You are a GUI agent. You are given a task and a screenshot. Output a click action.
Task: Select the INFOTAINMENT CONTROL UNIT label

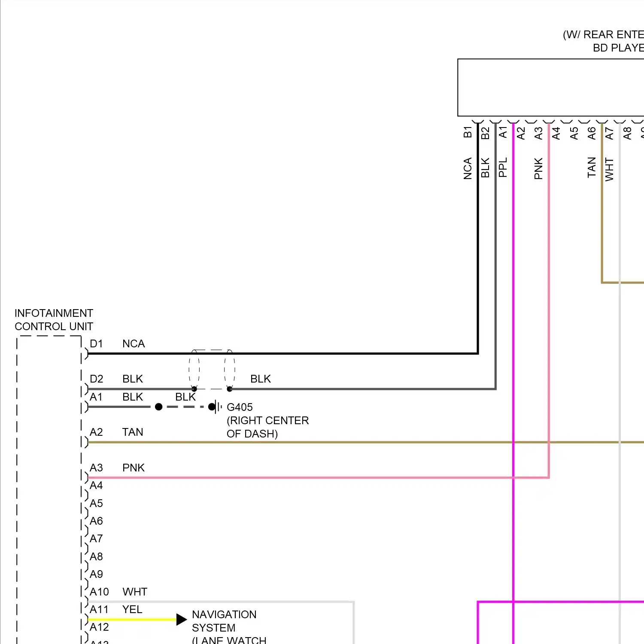[x=54, y=320]
